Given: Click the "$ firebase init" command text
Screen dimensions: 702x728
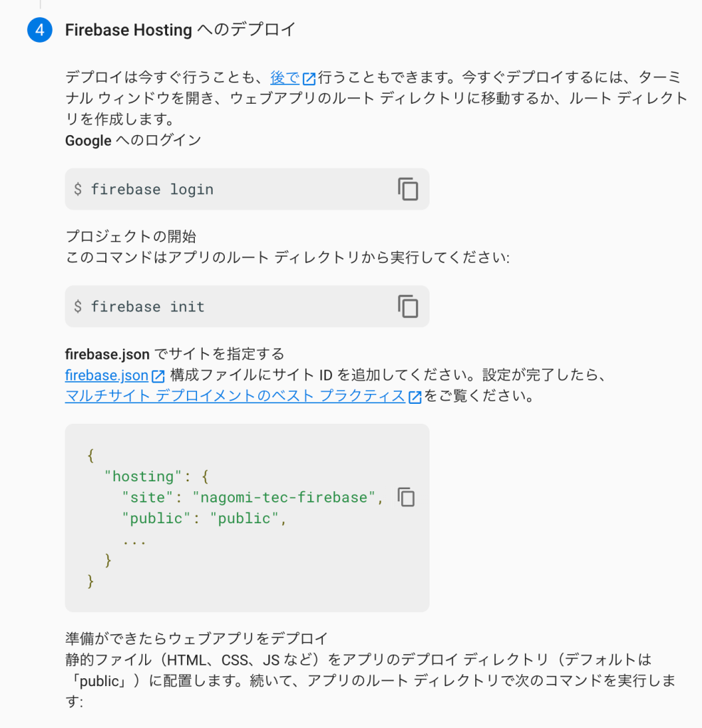Looking at the screenshot, I should coord(139,307).
